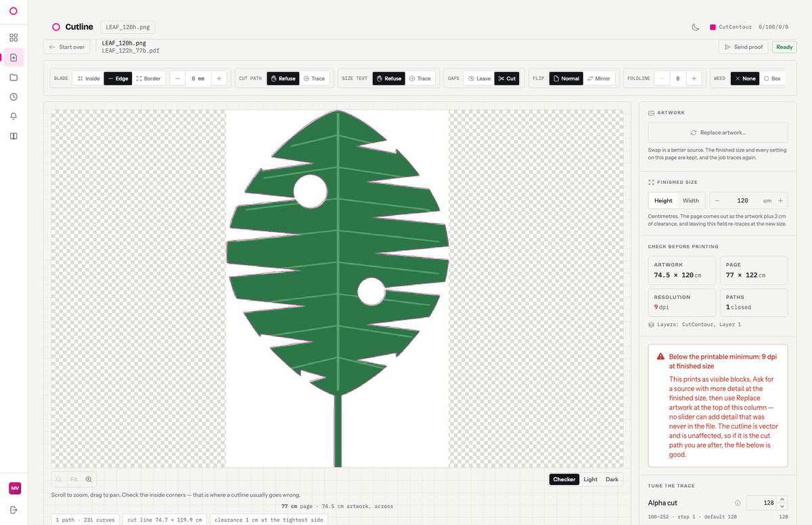Image resolution: width=812 pixels, height=525 pixels.
Task: Set blade position to Edge
Action: pos(118,78)
